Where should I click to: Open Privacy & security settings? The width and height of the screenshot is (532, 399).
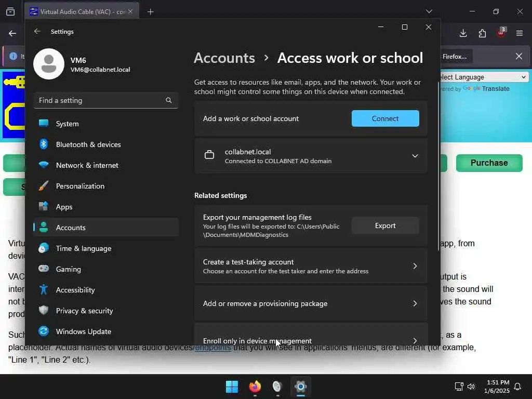(106, 311)
